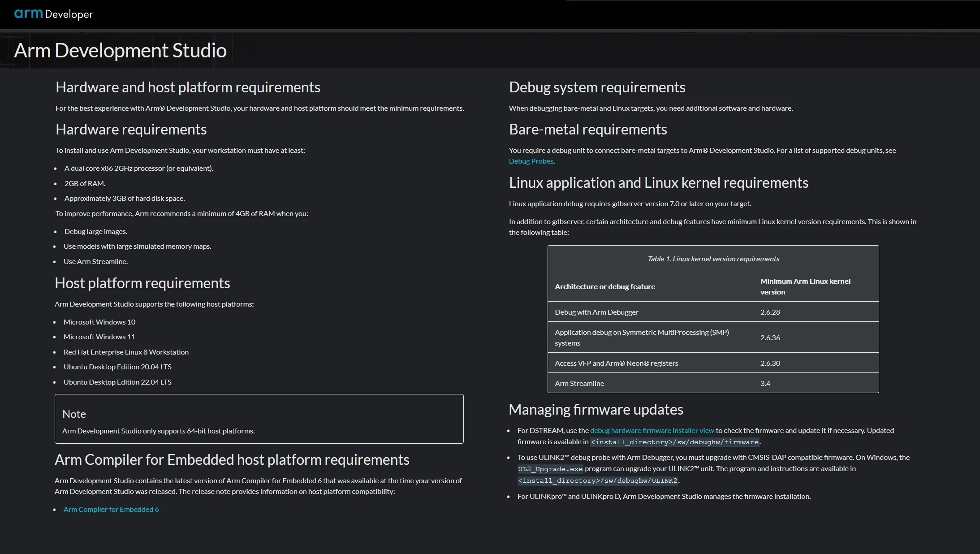980x554 pixels.
Task: Click the Managing firmware updates heading
Action: click(x=596, y=410)
